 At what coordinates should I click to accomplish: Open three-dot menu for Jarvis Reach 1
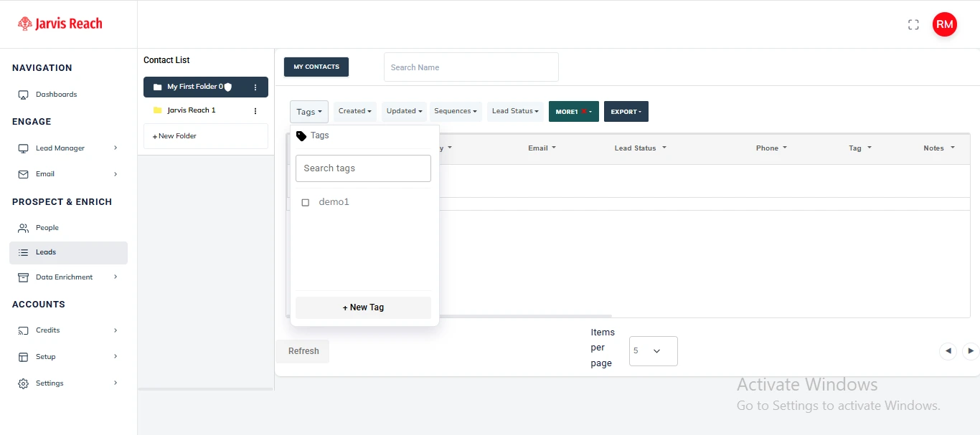point(255,111)
